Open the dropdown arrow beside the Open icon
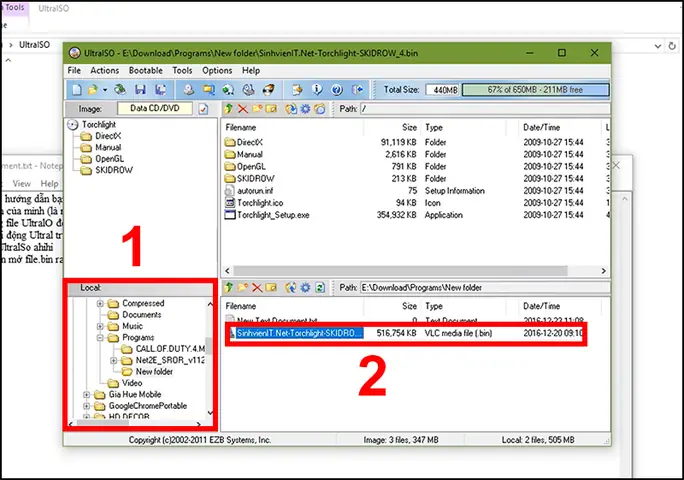 105,90
